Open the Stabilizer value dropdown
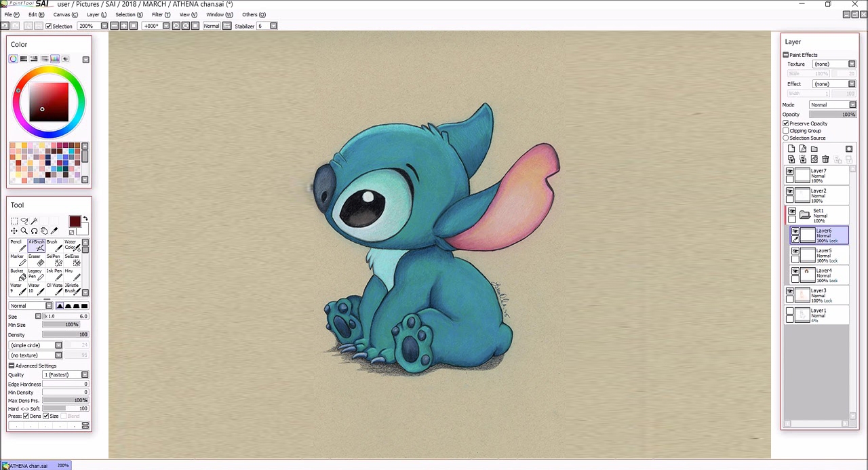The image size is (868, 470). (274, 26)
